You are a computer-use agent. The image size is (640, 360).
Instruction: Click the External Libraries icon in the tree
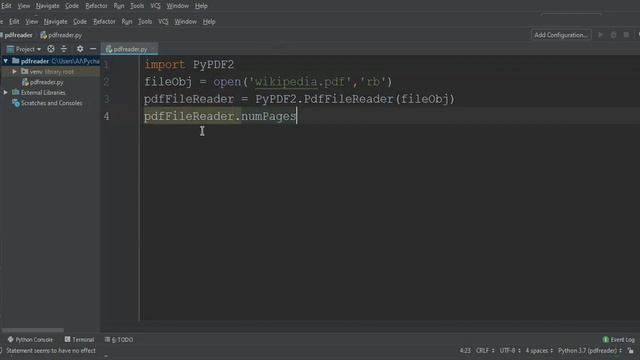[x=16, y=93]
